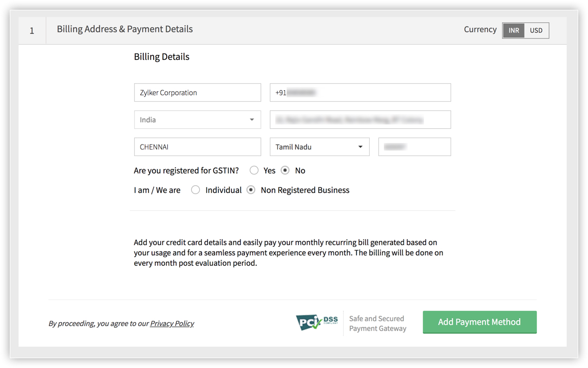This screenshot has height=368, width=588.
Task: Switch currency to INR
Action: [514, 30]
